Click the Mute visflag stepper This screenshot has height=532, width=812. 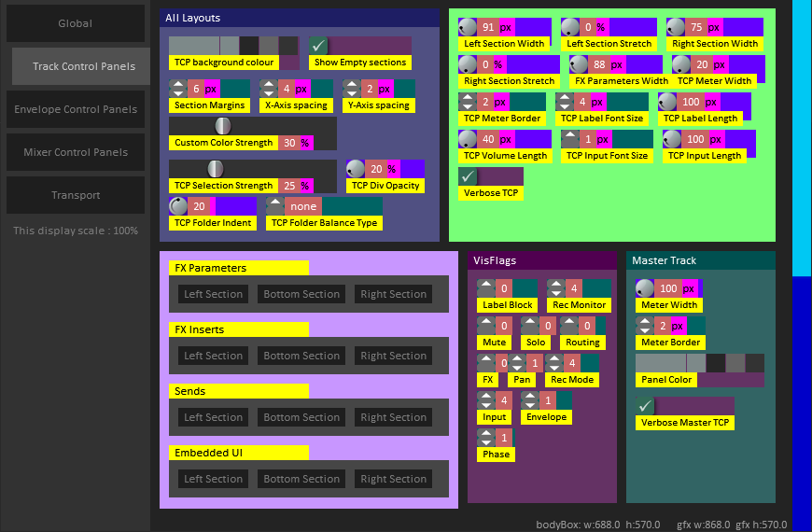click(486, 326)
